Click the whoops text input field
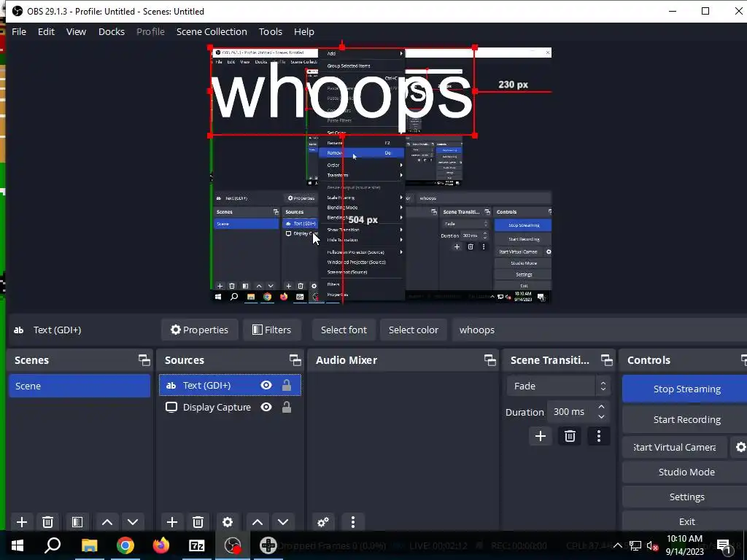Viewport: 747px width, 560px height. pyautogui.click(x=600, y=330)
